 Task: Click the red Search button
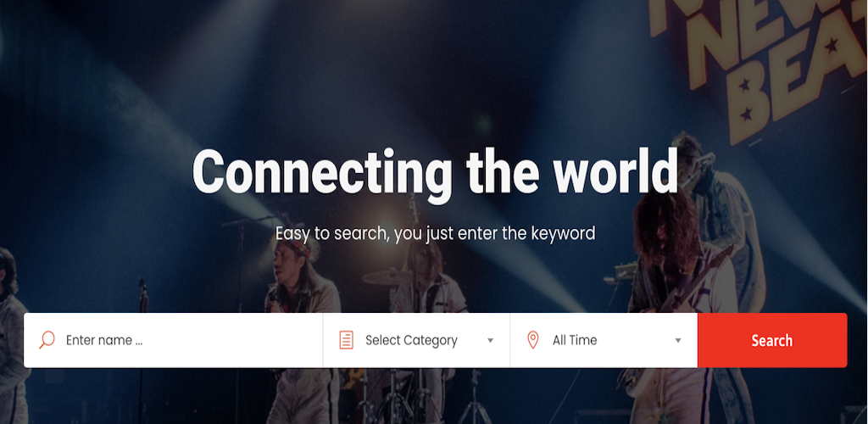tap(772, 340)
